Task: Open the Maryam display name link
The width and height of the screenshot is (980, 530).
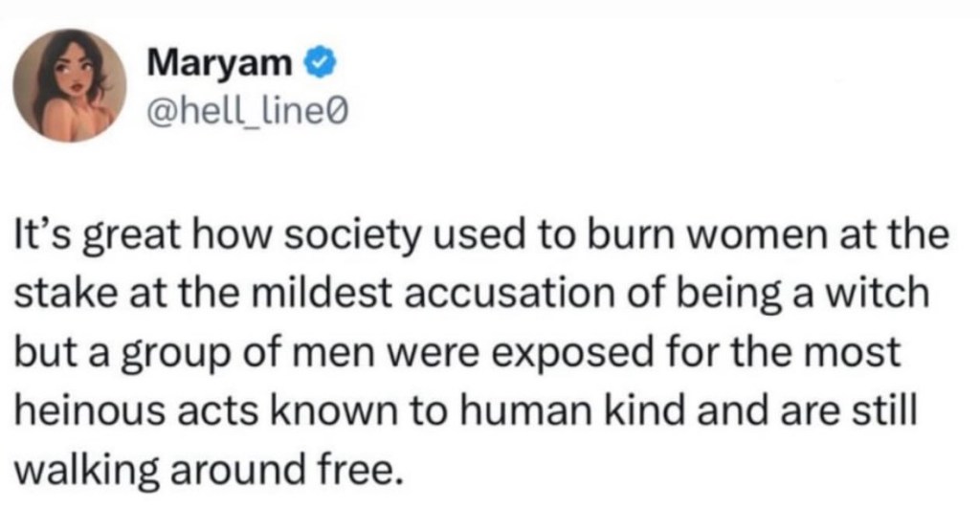Action: 221,67
